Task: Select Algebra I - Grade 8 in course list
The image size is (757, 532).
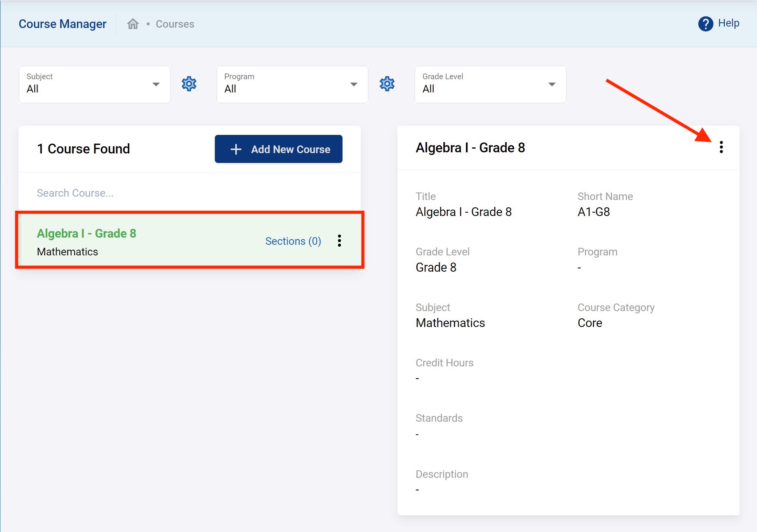Action: pos(86,233)
